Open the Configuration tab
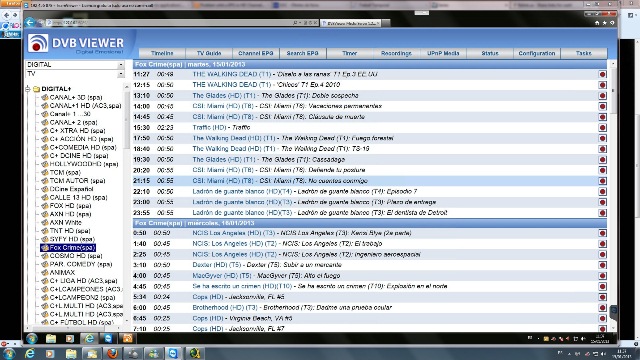 coord(537,53)
